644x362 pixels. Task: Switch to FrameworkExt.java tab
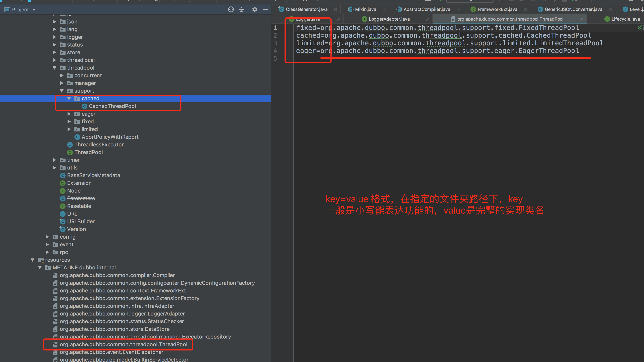497,9
